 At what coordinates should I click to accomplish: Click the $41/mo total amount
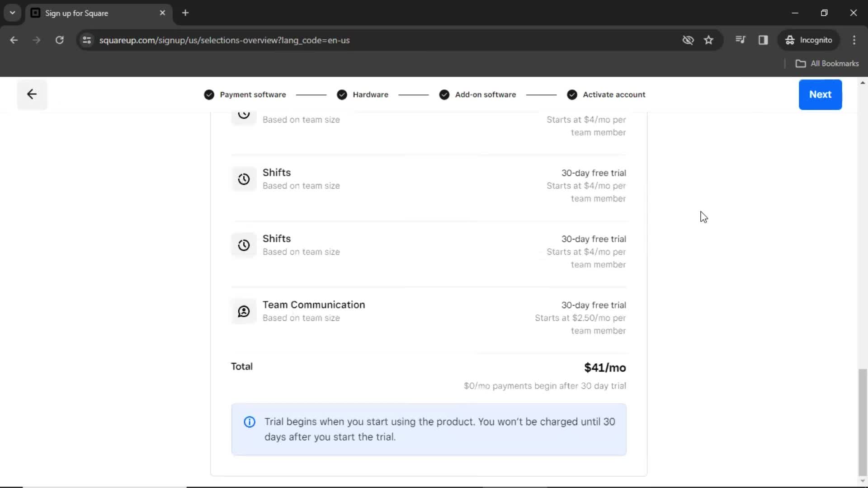[x=605, y=368]
